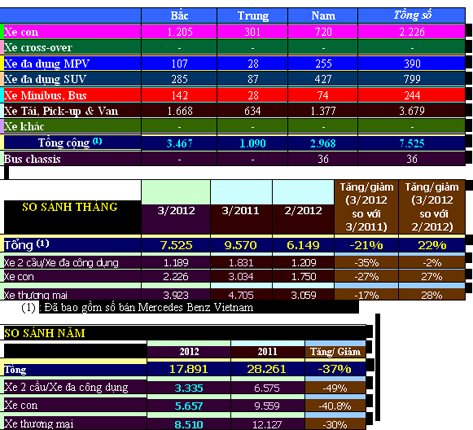The image size is (473, 430).
Task: Click the Trung column header
Action: [252, 16]
